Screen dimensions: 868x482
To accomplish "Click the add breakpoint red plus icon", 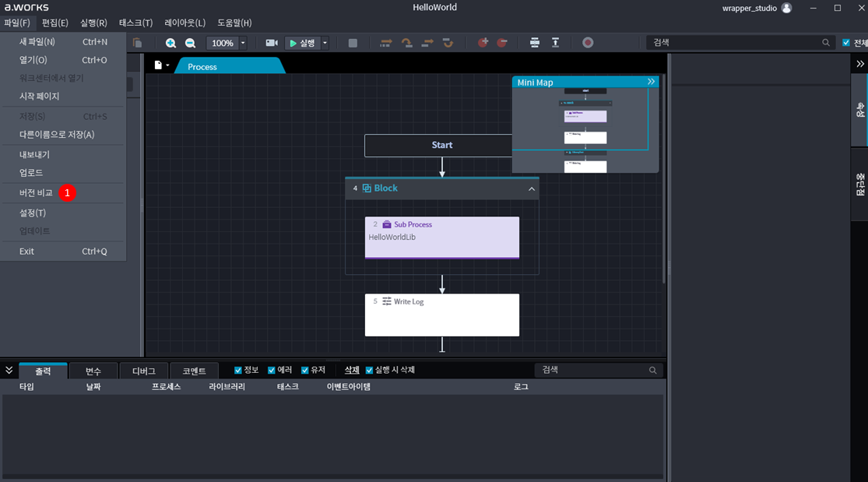I will [x=483, y=43].
